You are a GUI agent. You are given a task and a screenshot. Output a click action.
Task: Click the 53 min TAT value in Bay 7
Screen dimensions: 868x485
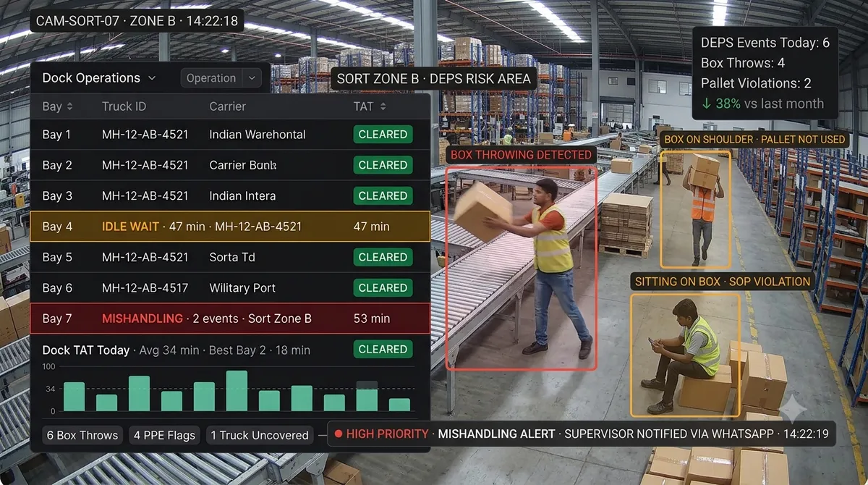tap(371, 319)
